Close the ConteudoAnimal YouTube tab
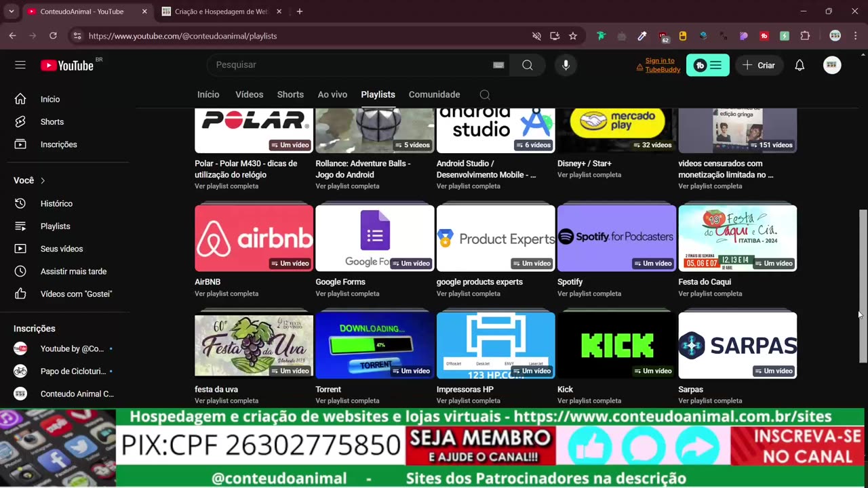The width and height of the screenshot is (868, 488). [x=144, y=12]
